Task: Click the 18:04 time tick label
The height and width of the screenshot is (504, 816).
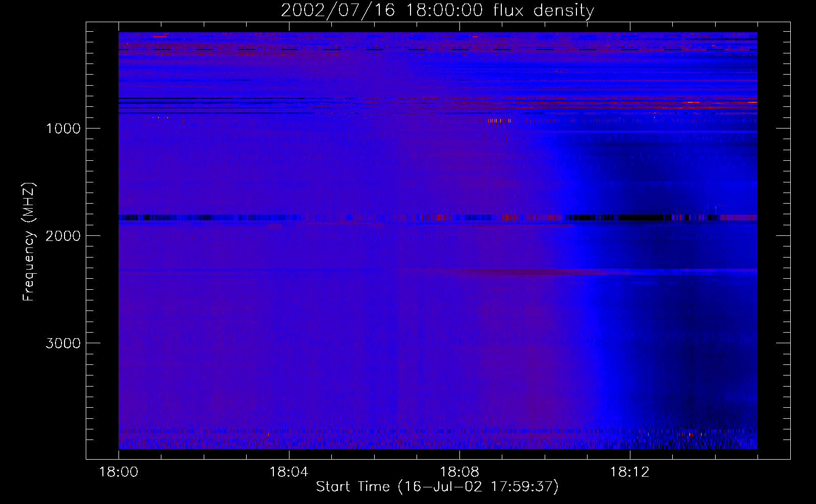Action: 289,472
